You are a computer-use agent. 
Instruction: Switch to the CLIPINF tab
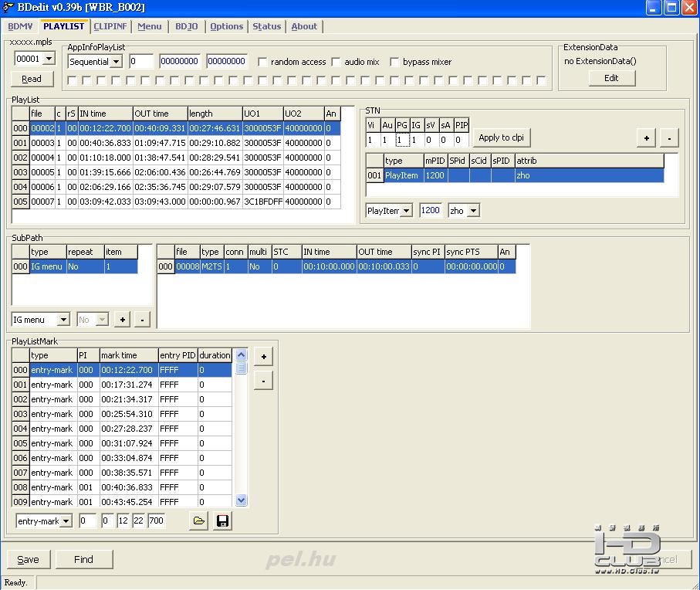tap(110, 26)
